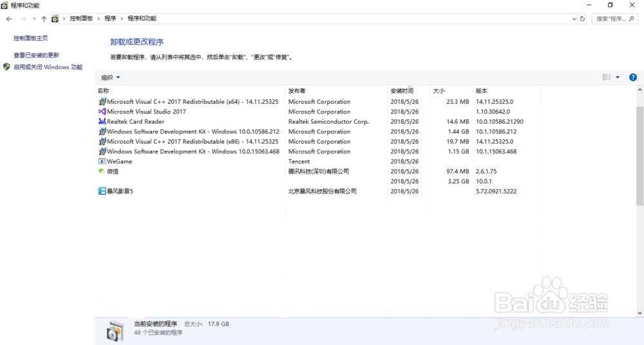Refresh the programs list
Viewport: 644px width, 345px height.
(x=582, y=19)
